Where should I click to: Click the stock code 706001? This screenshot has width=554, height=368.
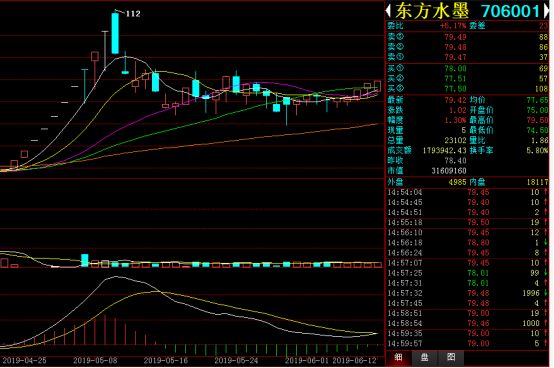pyautogui.click(x=511, y=11)
